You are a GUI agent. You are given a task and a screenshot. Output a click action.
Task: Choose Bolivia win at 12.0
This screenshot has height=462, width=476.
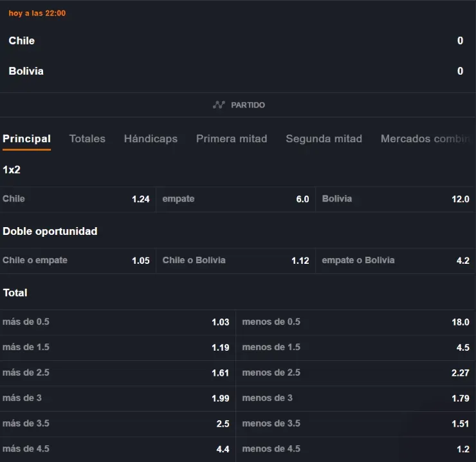395,199
